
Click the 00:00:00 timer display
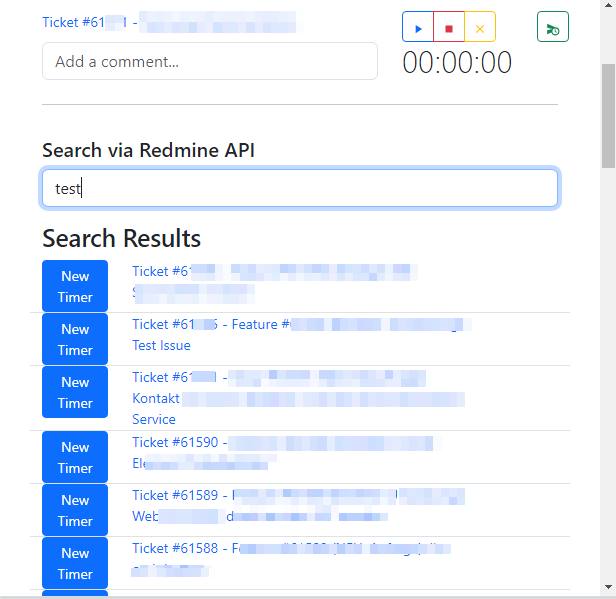(457, 63)
